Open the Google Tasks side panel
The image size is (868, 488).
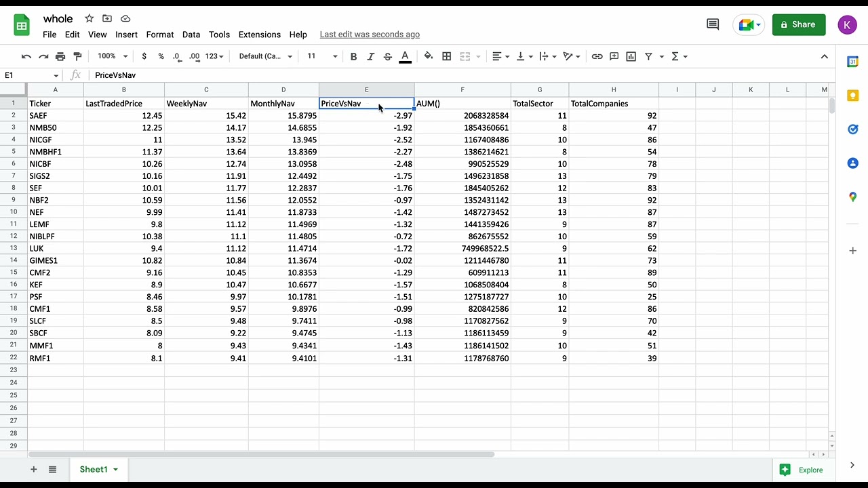point(853,129)
